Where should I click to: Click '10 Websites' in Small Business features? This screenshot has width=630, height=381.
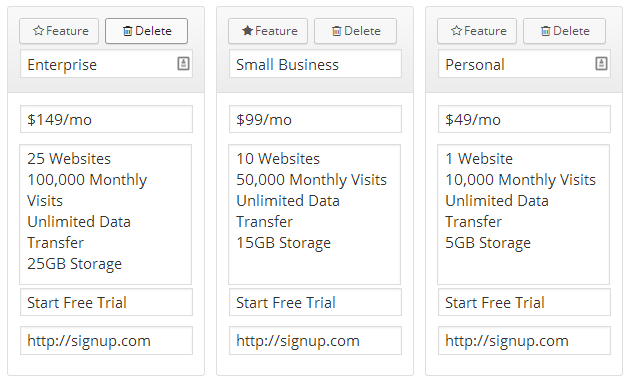[x=278, y=159]
